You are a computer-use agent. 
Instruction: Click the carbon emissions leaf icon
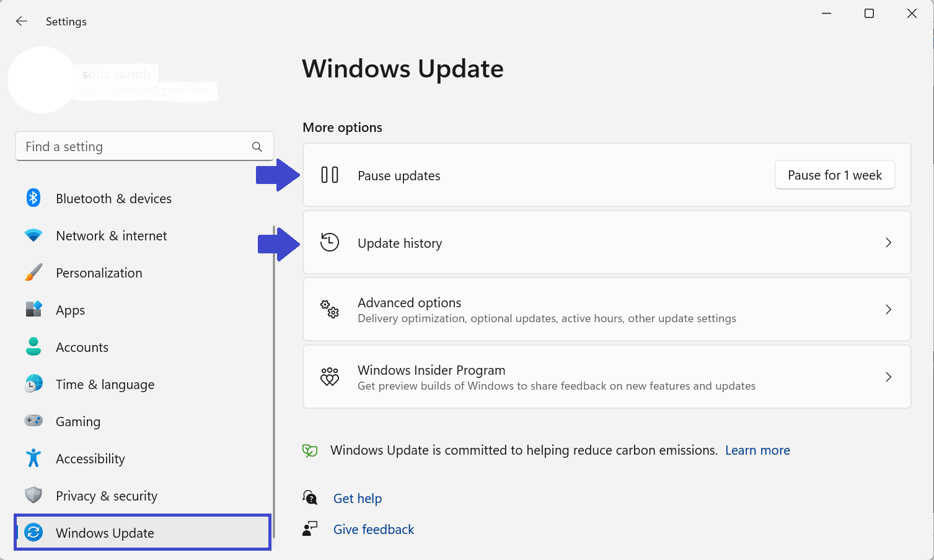(310, 450)
